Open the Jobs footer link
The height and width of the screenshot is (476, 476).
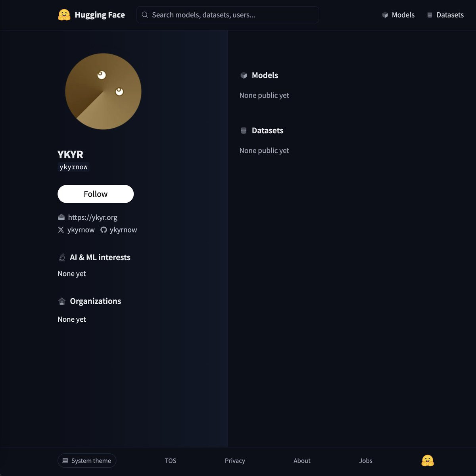pos(366,461)
